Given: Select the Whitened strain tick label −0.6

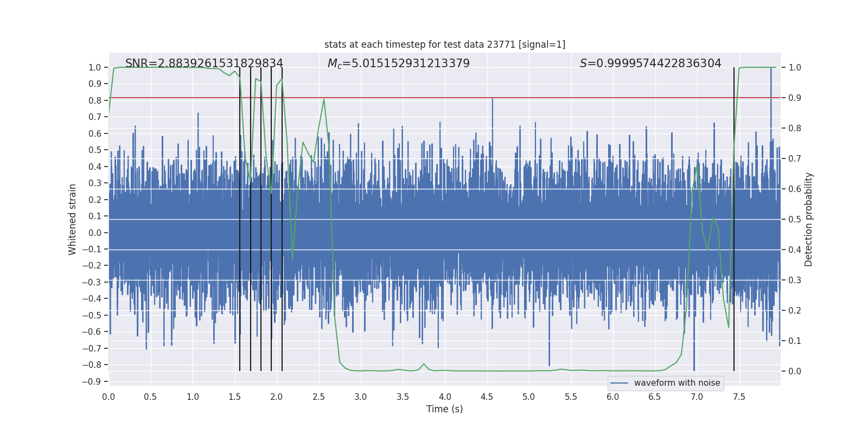Looking at the screenshot, I should (x=92, y=331).
